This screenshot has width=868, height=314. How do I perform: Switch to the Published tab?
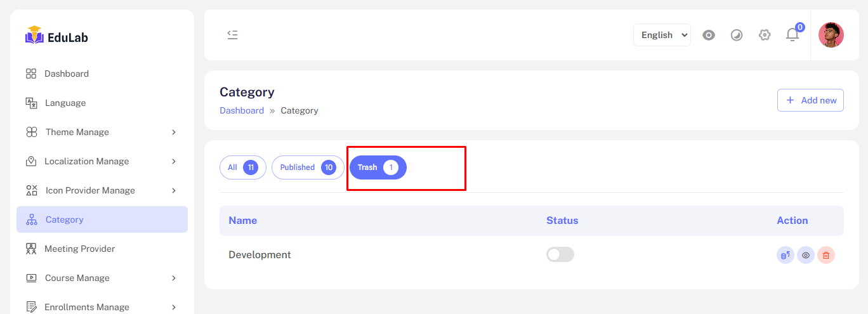(x=308, y=167)
